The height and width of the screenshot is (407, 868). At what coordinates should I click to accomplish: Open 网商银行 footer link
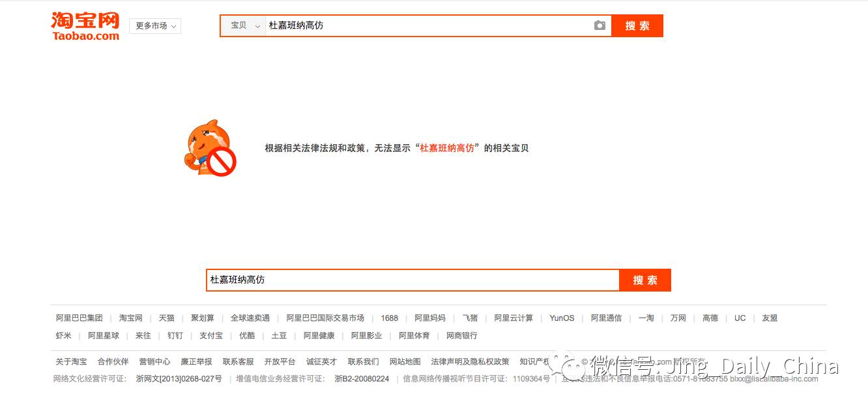[x=462, y=335]
